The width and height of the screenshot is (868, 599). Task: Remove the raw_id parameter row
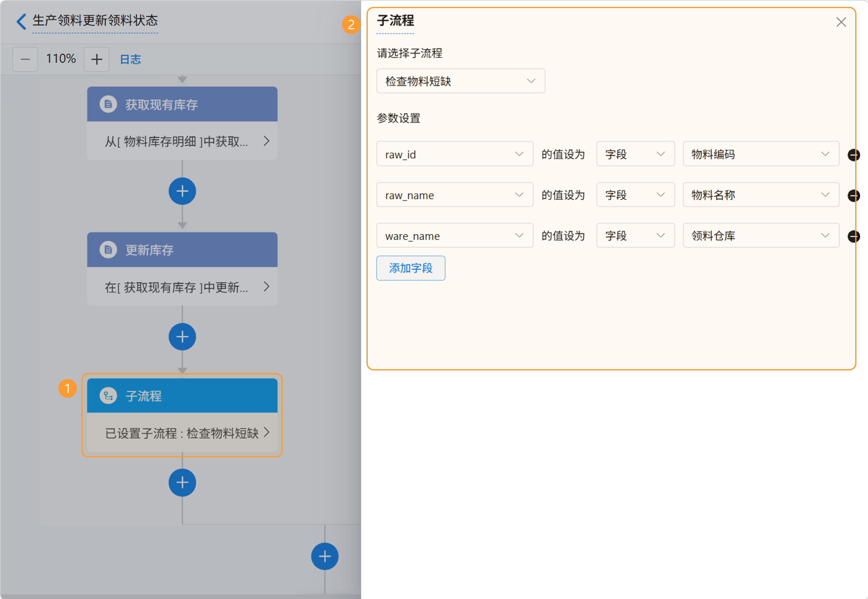853,155
